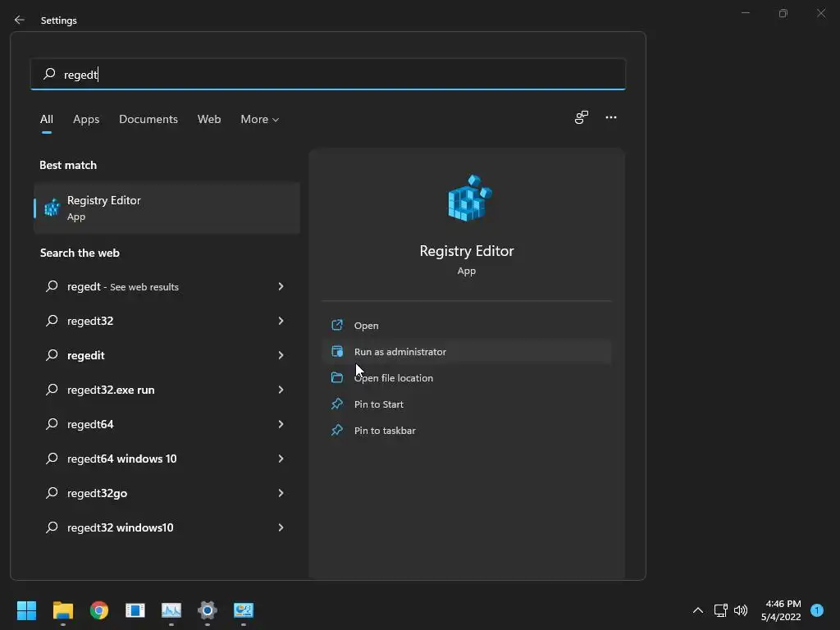
Task: Open the search feedback/account icon
Action: (x=582, y=117)
